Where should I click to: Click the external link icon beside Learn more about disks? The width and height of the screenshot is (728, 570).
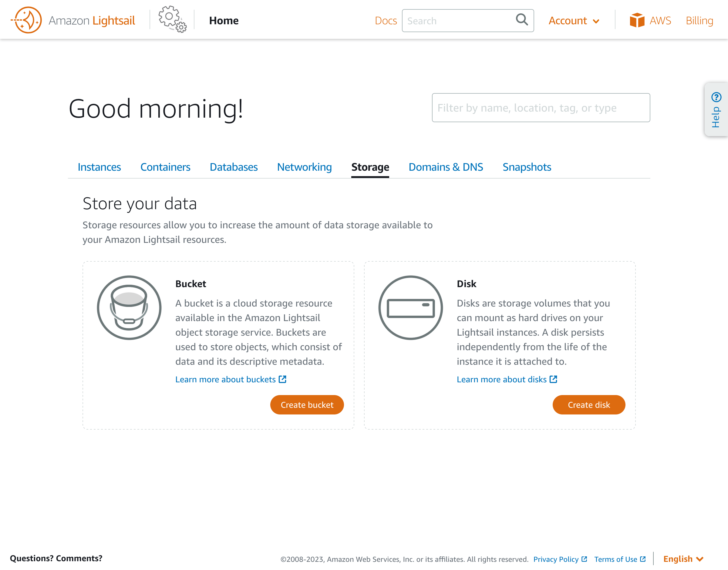553,379
